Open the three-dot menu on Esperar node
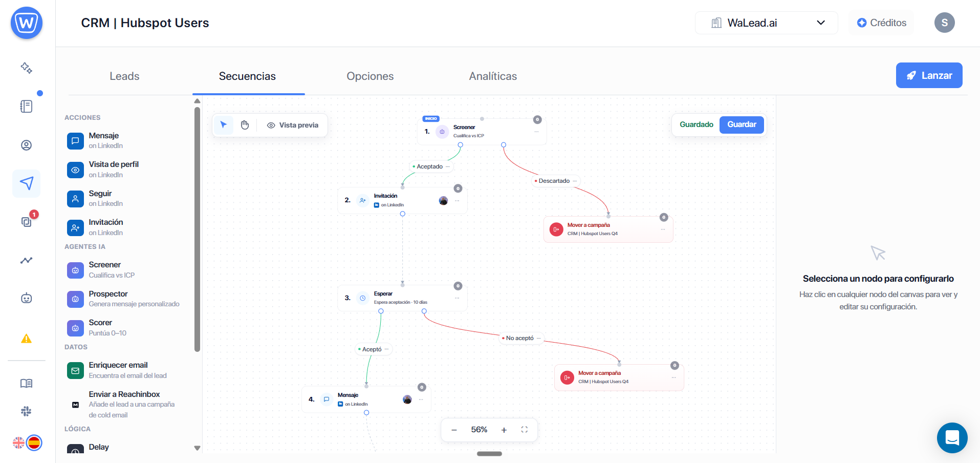 (x=457, y=298)
